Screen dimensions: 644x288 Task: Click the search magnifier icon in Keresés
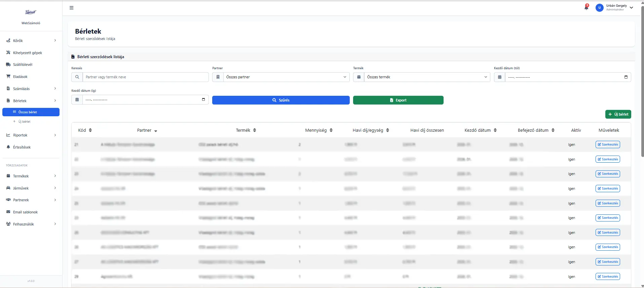[77, 77]
